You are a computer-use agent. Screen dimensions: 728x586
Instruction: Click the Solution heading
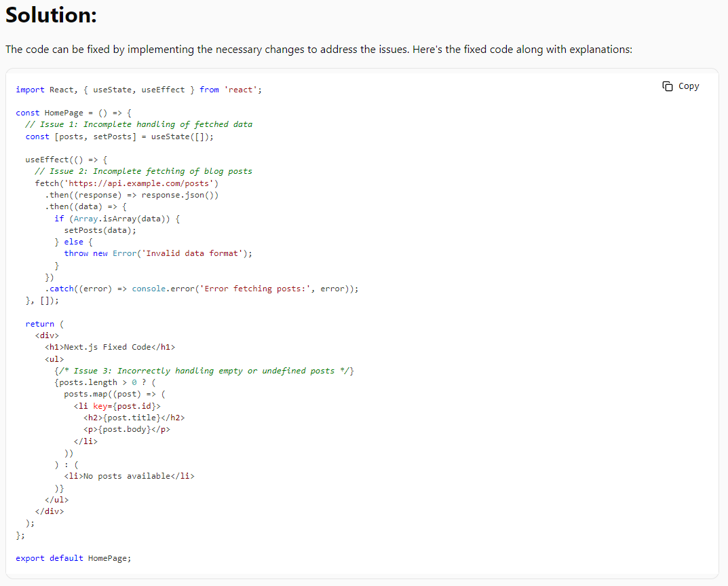[x=51, y=15]
